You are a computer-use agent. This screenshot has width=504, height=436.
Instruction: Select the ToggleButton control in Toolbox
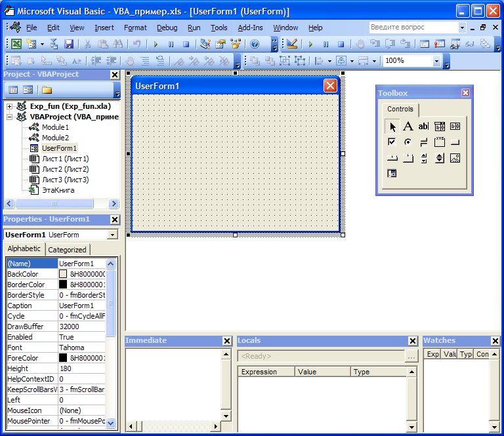pos(424,142)
